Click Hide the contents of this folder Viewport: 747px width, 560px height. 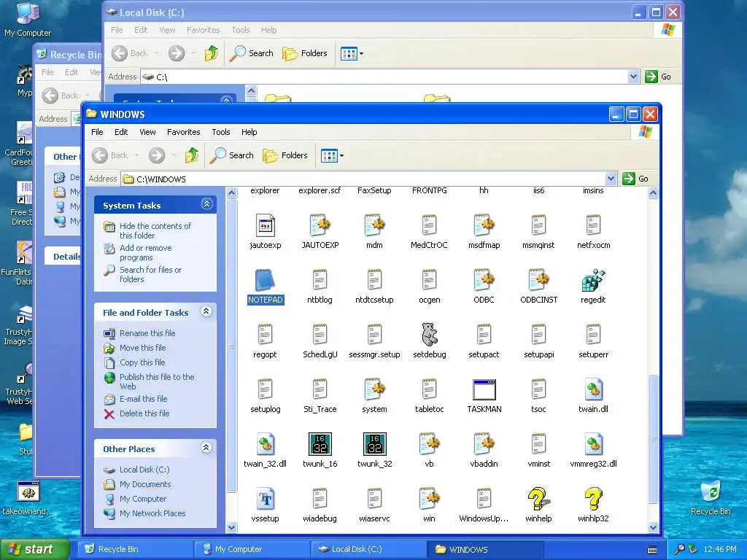point(155,230)
